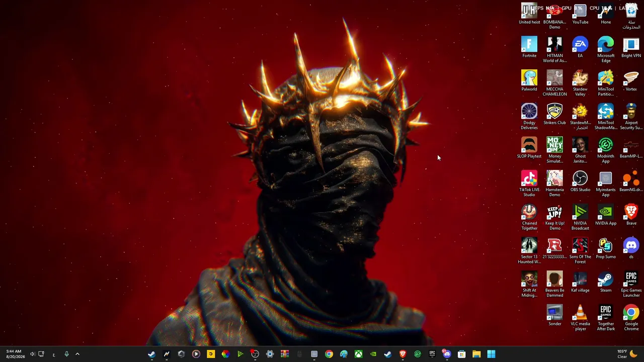Open the Palworld desktop shortcut
Screen dimensions: 644x362
click(529, 81)
